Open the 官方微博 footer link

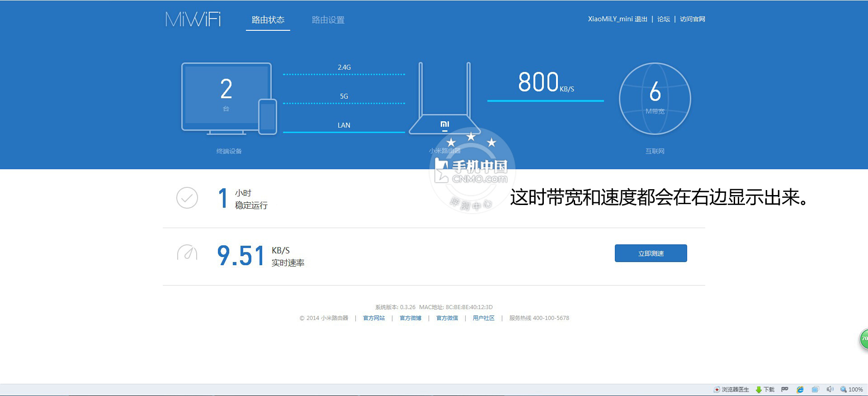[410, 318]
